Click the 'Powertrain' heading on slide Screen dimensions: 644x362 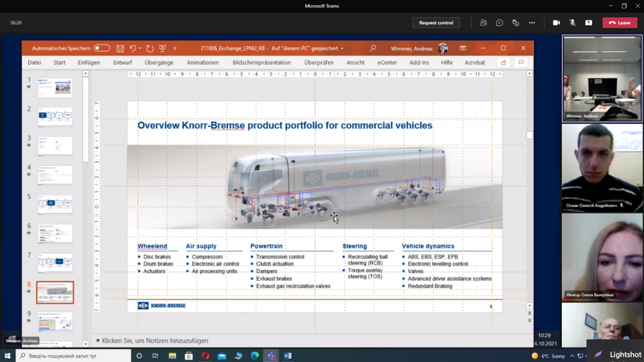tap(266, 246)
